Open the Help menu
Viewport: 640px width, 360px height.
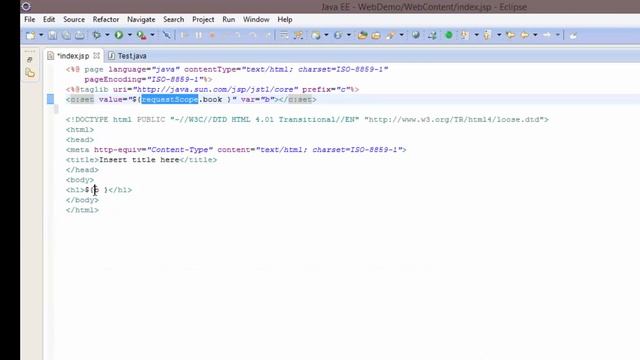coord(284,19)
